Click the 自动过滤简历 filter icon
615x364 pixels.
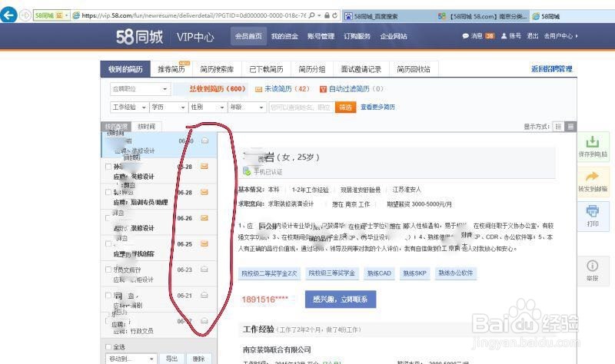[323, 89]
